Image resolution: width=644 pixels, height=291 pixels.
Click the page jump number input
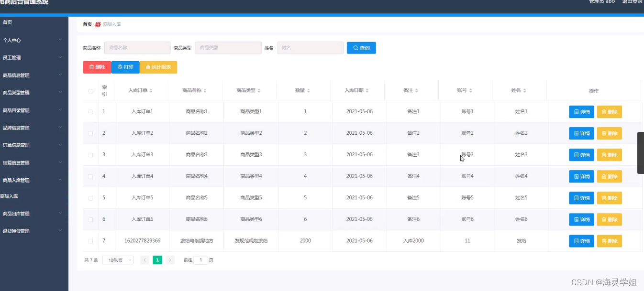200,260
